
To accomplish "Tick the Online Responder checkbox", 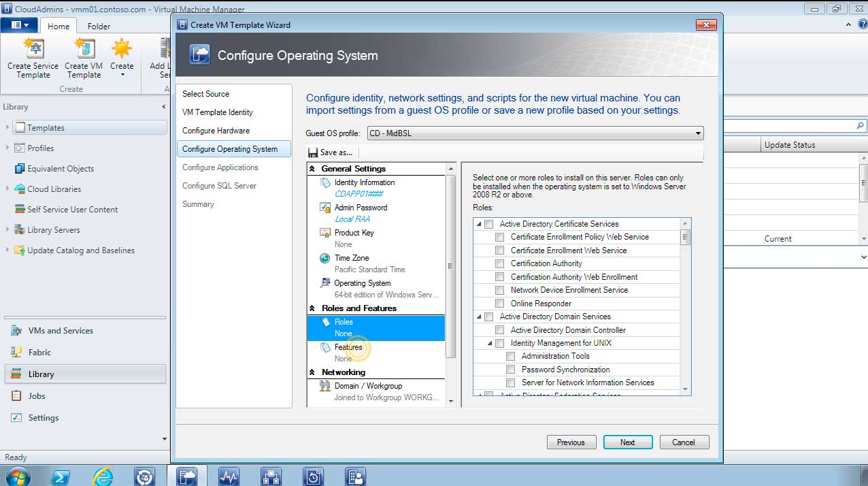I will tap(500, 304).
